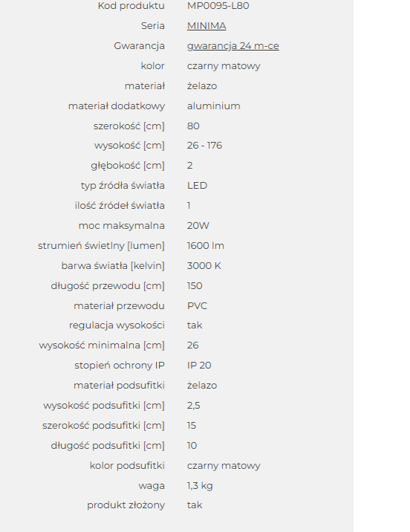Open the MINIMA series link
Image resolution: width=410 pixels, height=532 pixels.
click(x=206, y=26)
